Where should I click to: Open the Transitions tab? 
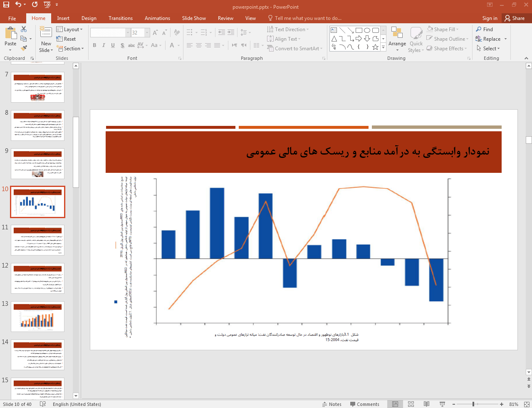(120, 18)
